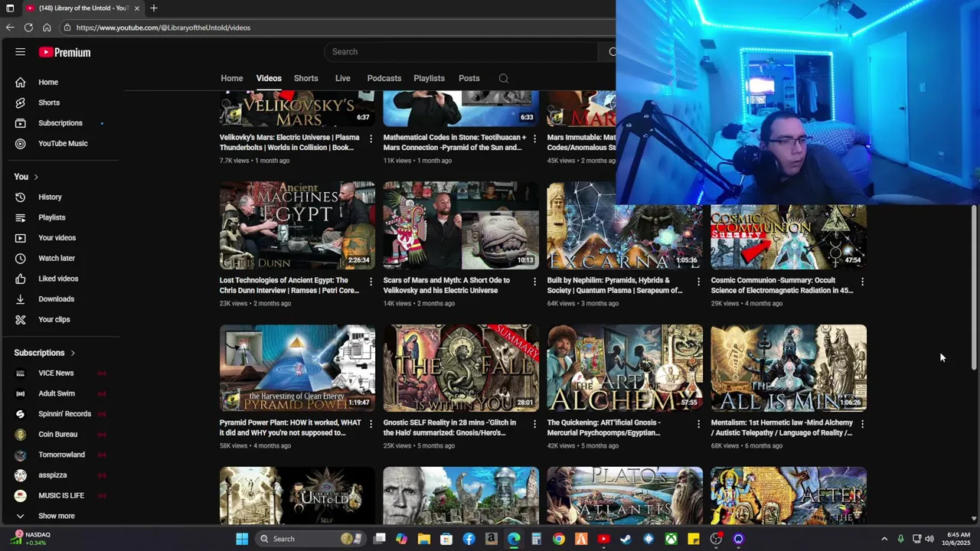Viewport: 980px width, 551px height.
Task: Play The All Is Mind thumbnail
Action: 789,368
